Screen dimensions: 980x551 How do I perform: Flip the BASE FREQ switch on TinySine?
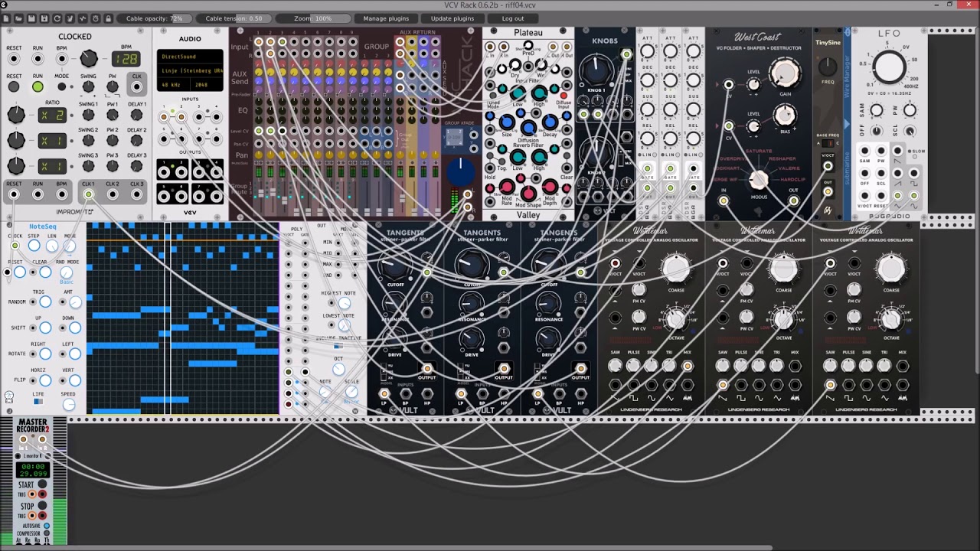pos(828,144)
